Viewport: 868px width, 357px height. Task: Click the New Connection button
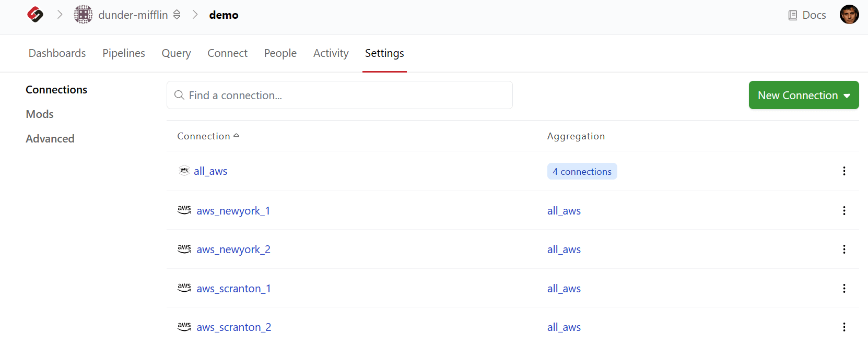click(x=804, y=95)
